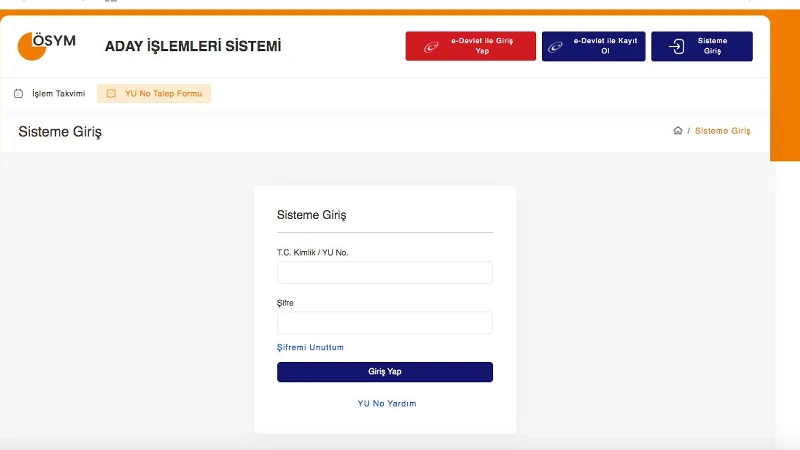Click the login arrow icon beside Sisteme Giriş

point(677,47)
